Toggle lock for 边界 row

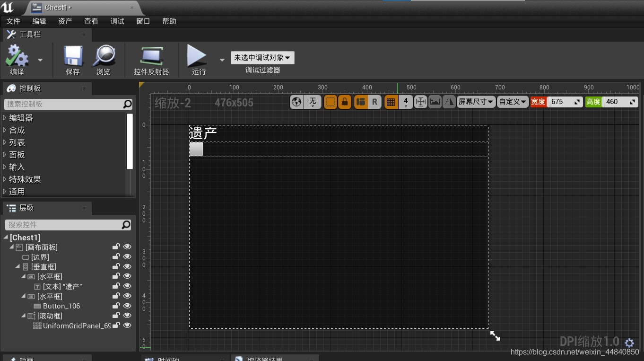click(x=116, y=257)
